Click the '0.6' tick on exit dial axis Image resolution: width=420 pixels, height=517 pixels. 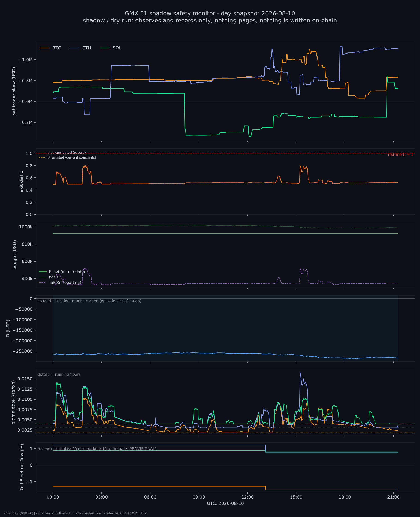click(29, 178)
